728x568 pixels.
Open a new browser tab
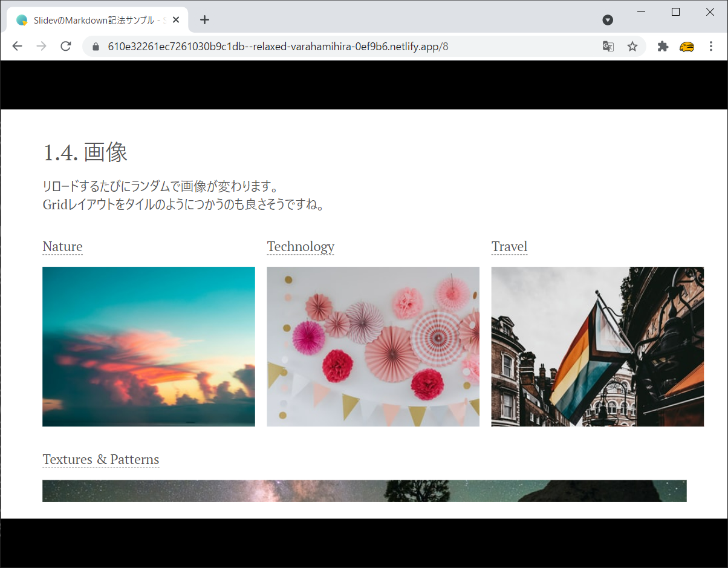(x=204, y=19)
